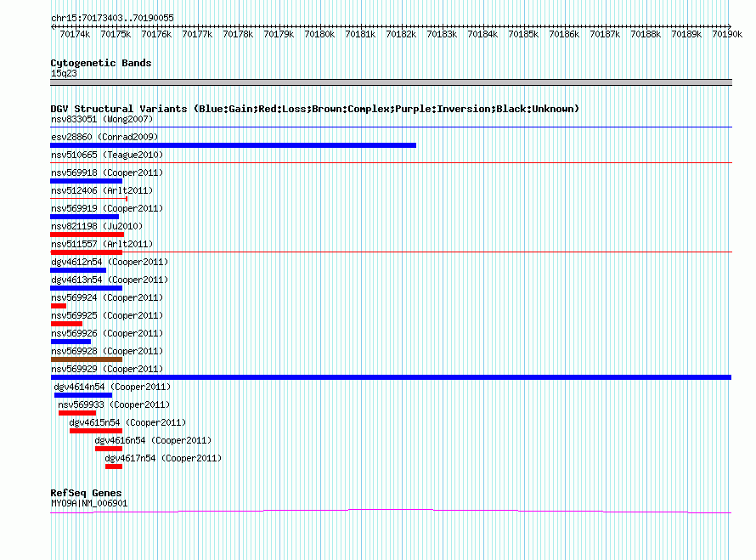The image size is (756, 560).
Task: Click the 70180k ruler tick label
Action: (319, 34)
